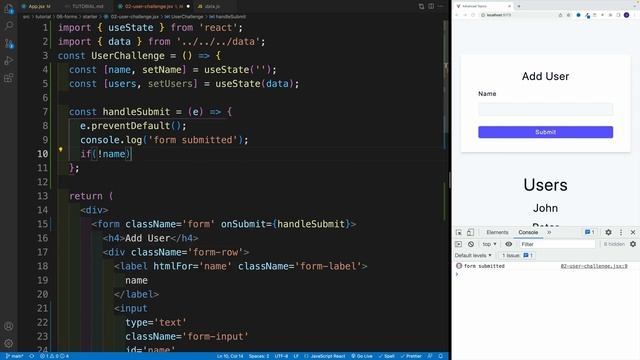The width and height of the screenshot is (640, 360).
Task: Click the Submit button in the Add User form
Action: [545, 132]
